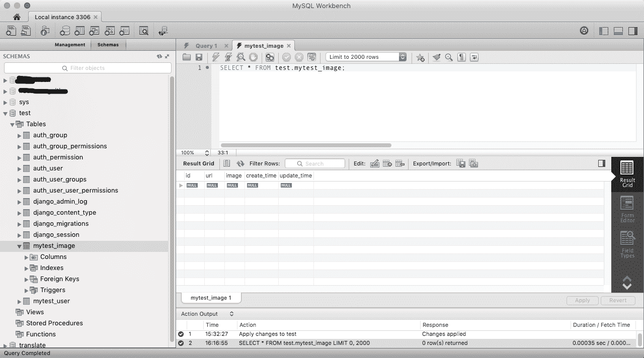Screen dimensions: 644x358
Task: Execute the query lightning icon
Action: (x=216, y=57)
